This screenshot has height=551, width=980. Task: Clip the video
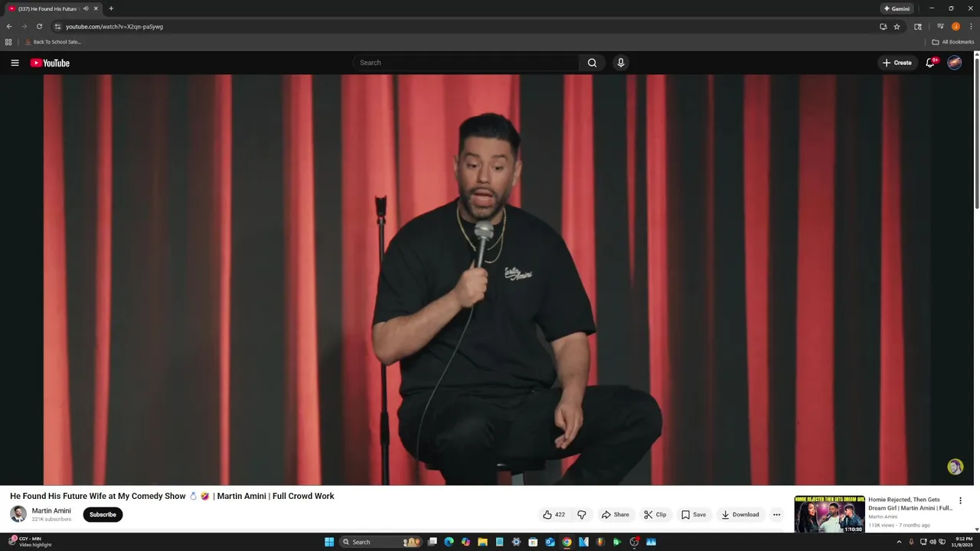tap(655, 514)
